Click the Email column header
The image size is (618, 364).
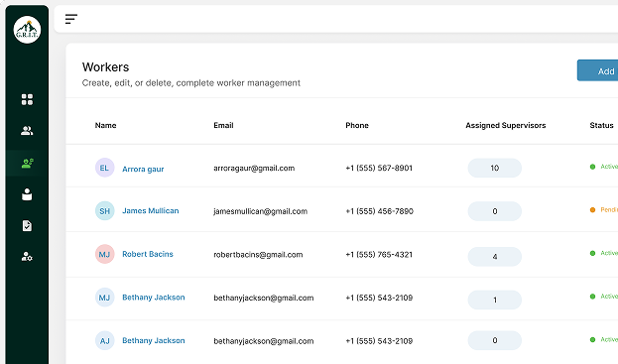click(223, 125)
